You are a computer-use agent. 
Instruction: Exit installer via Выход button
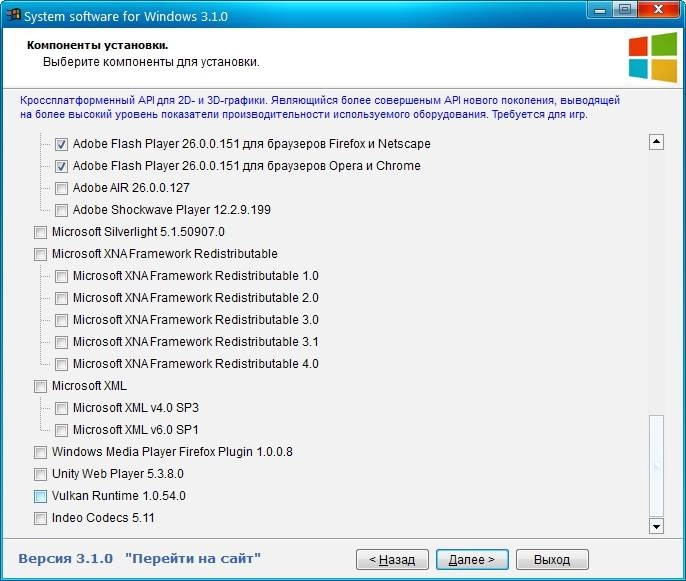(552, 560)
